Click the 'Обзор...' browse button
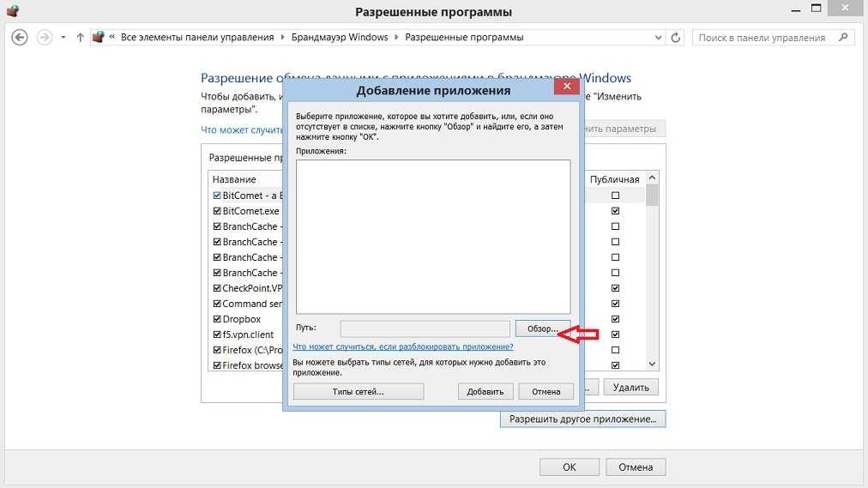This screenshot has height=488, width=868. (542, 328)
